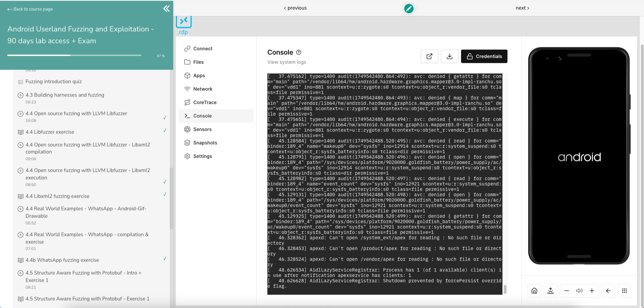Screen dimensions: 644x308
Task: Click the Android device screen
Action: point(579,157)
